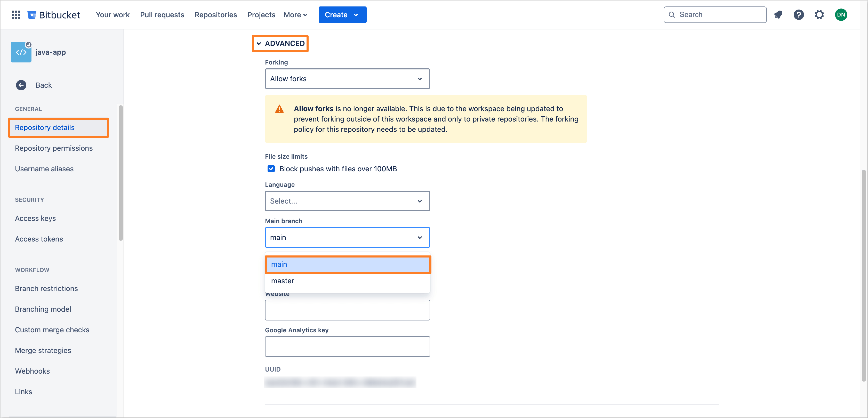Open the Language select dropdown

click(x=347, y=201)
